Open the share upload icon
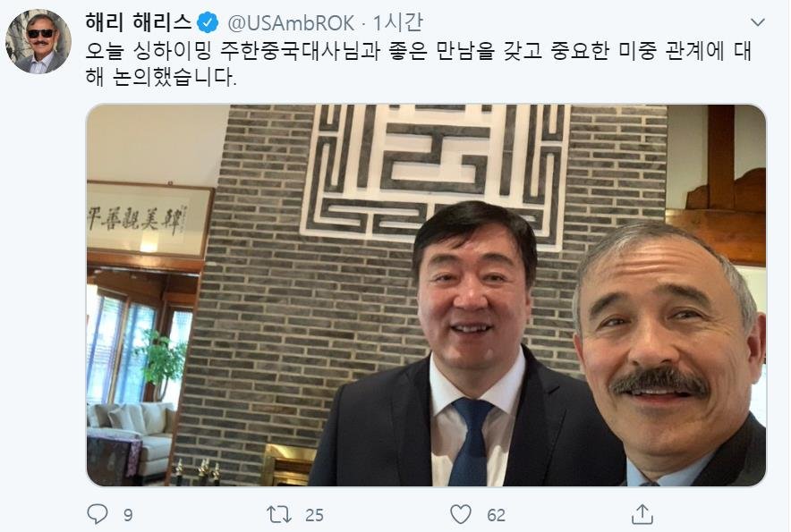The image size is (791, 532). pyautogui.click(x=642, y=514)
